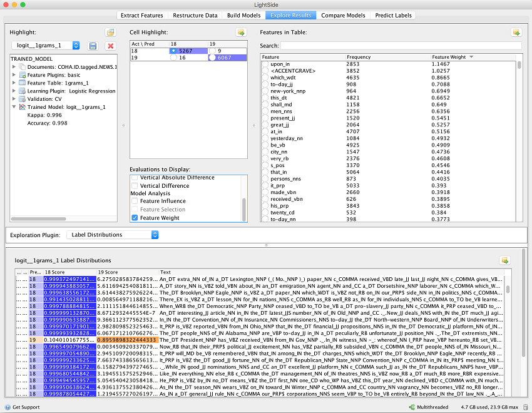Save the highlighted model with the floppy disk icon
Screen dimensions: 532x413
[x=93, y=45]
